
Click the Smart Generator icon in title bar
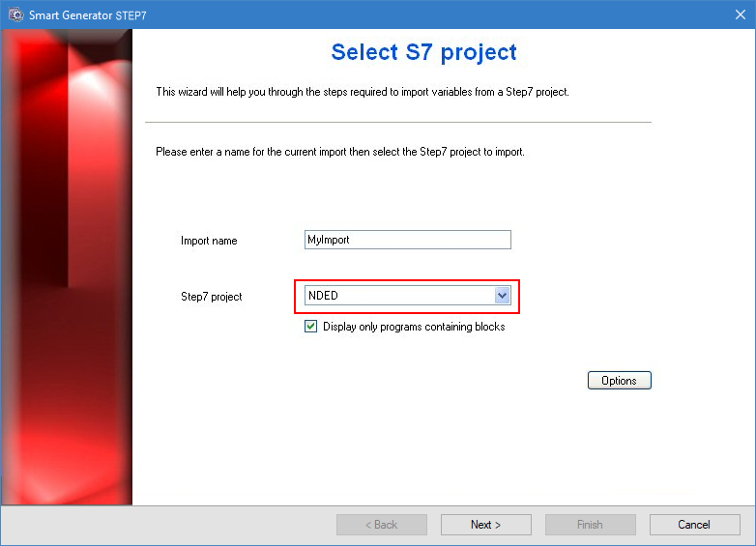[x=15, y=14]
